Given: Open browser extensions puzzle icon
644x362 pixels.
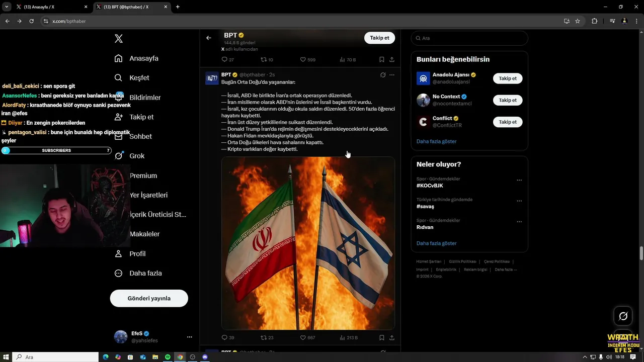Looking at the screenshot, I should tap(594, 21).
